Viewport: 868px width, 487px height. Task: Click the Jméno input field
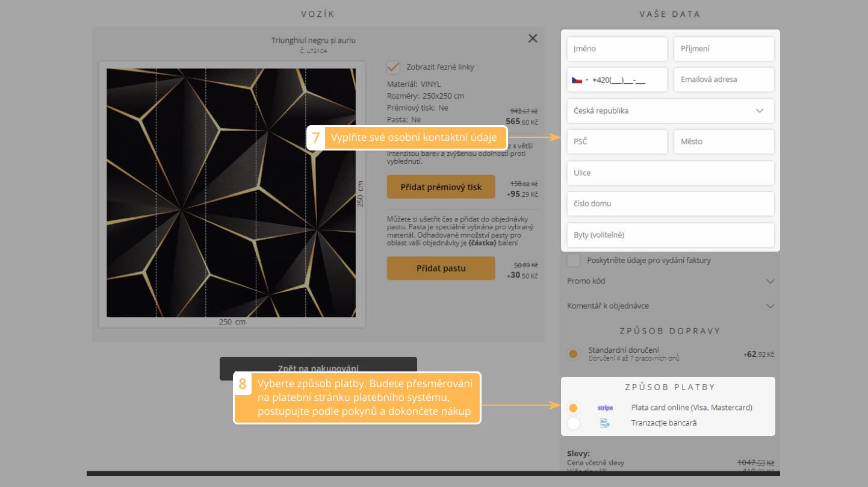[x=616, y=49]
